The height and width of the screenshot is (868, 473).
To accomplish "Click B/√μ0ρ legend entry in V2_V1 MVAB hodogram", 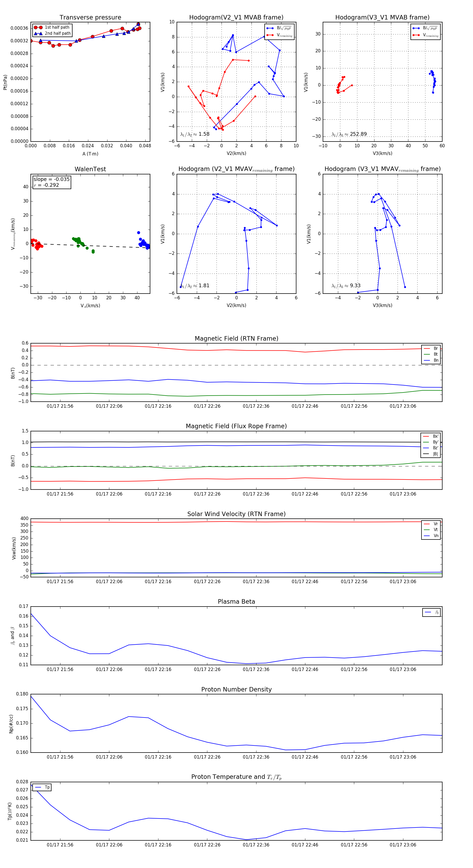I will coord(279,28).
